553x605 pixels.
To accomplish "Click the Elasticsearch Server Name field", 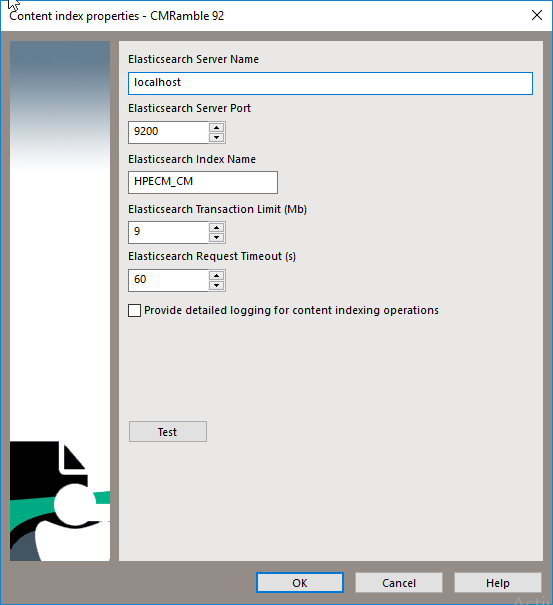I will click(330, 83).
